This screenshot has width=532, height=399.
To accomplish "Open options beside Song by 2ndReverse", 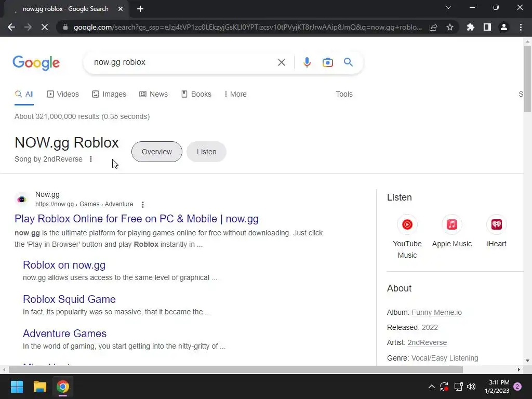I will pyautogui.click(x=91, y=159).
